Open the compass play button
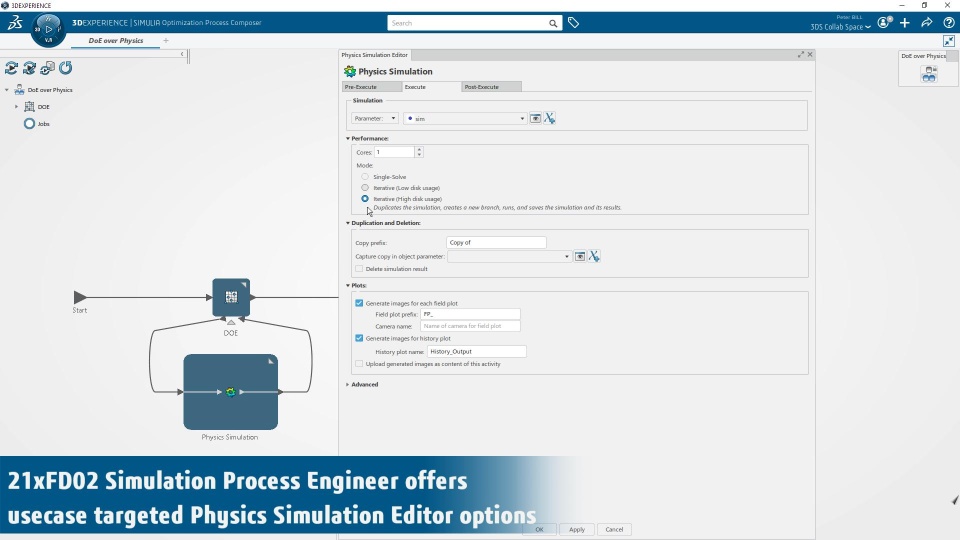 click(x=48, y=29)
